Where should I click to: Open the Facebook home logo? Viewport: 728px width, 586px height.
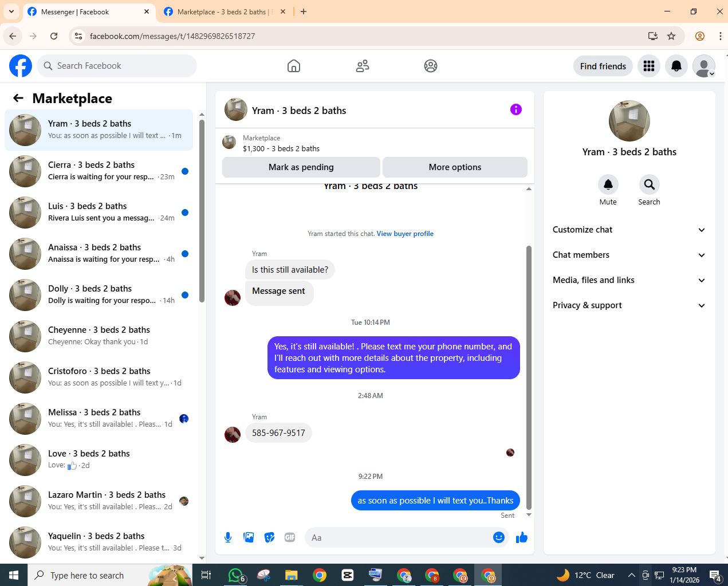(x=21, y=66)
